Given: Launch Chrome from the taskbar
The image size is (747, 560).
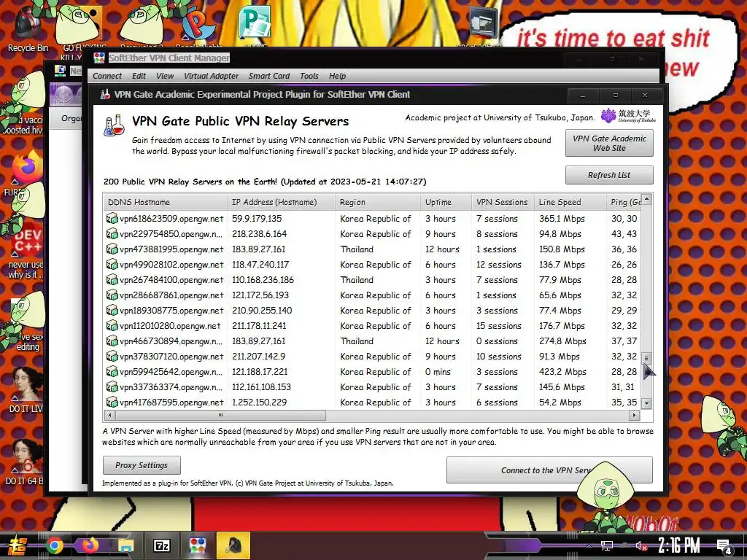Looking at the screenshot, I should point(55,545).
